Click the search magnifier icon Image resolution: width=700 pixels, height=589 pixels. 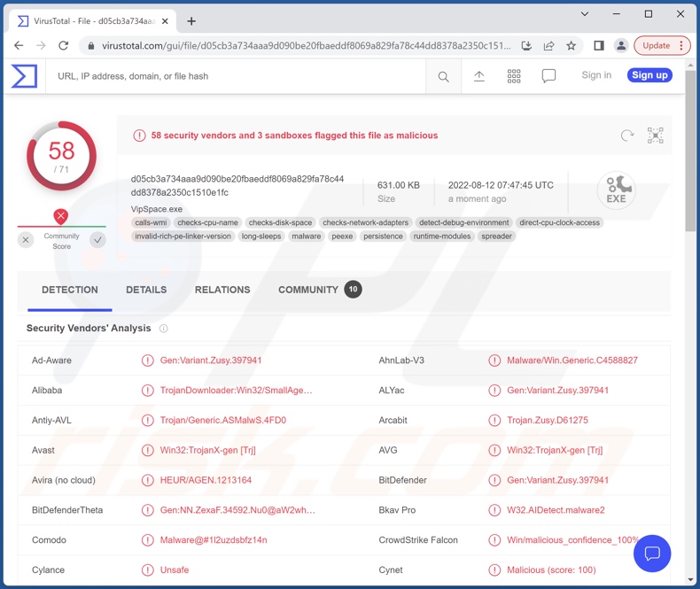[x=443, y=77]
